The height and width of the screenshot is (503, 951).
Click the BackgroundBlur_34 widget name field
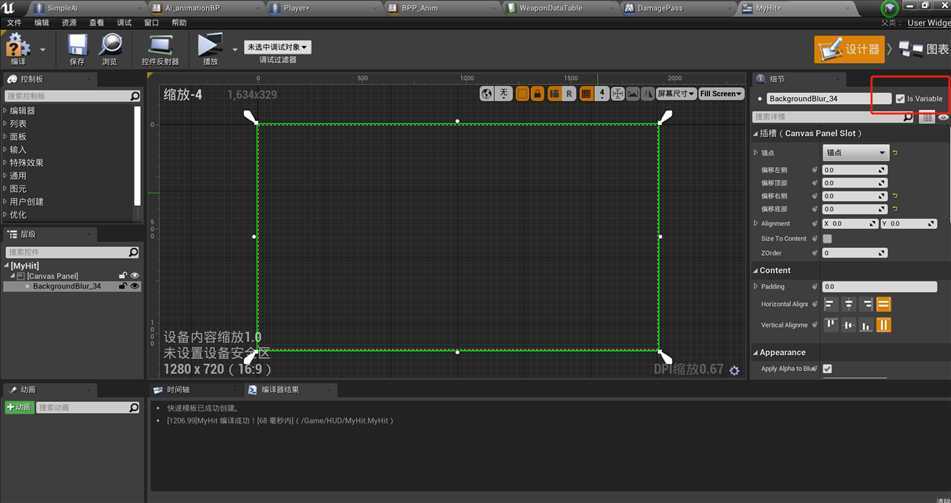click(828, 98)
